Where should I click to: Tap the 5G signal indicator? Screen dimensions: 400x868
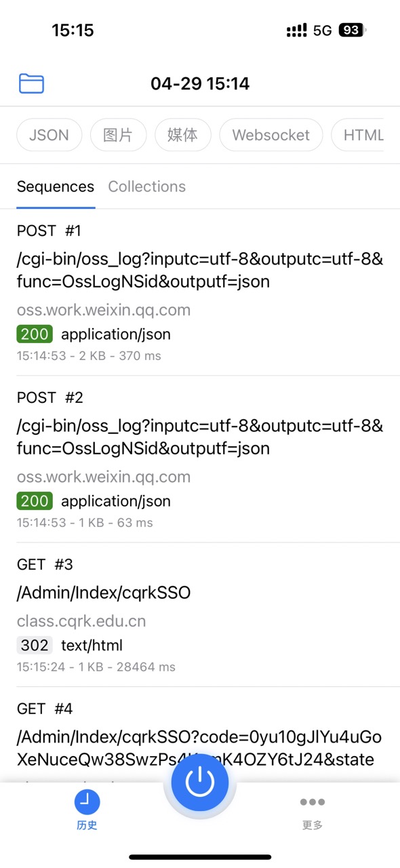tap(321, 29)
